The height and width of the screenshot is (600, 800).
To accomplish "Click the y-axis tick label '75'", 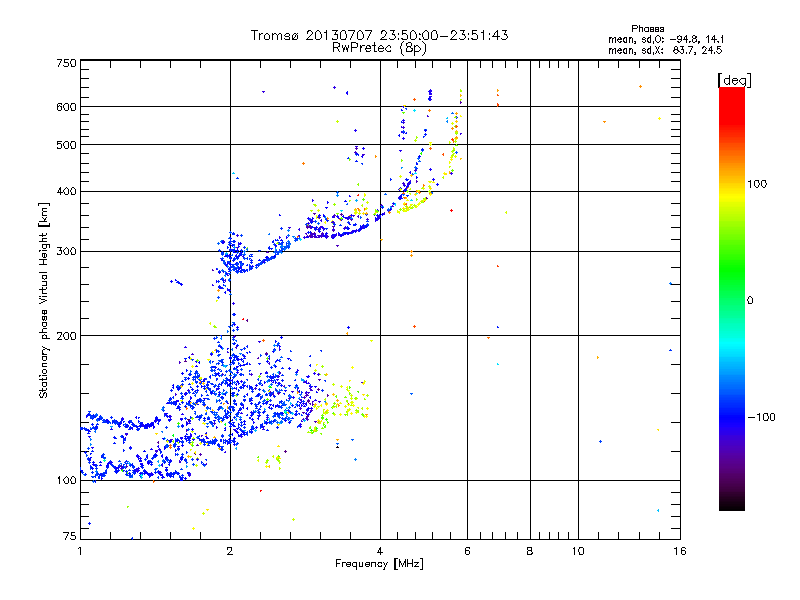I will pos(70,536).
